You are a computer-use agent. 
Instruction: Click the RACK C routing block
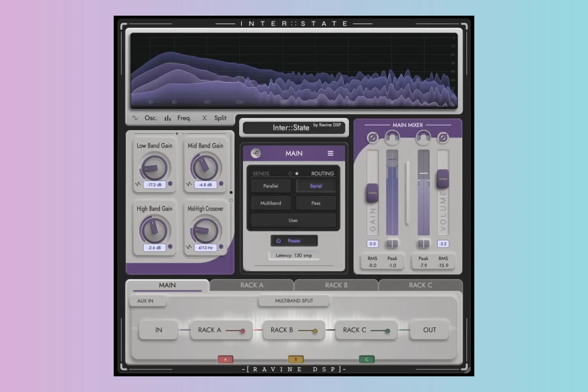tap(366, 330)
